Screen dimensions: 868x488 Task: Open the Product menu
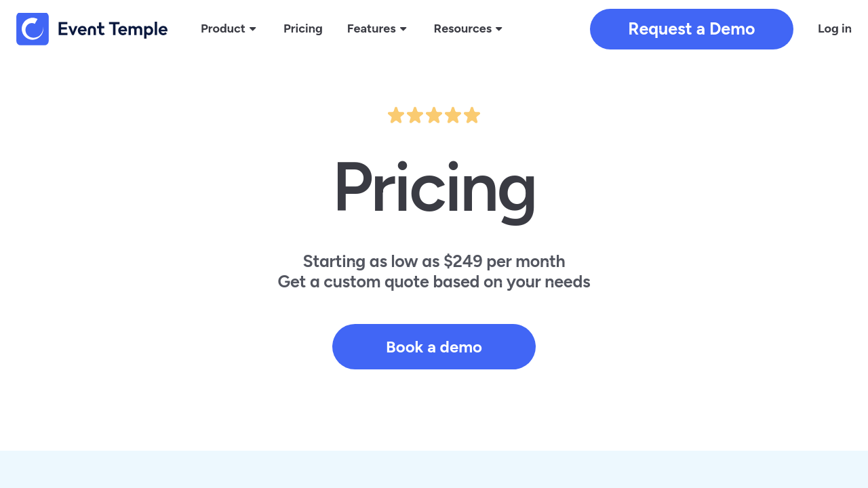[223, 28]
